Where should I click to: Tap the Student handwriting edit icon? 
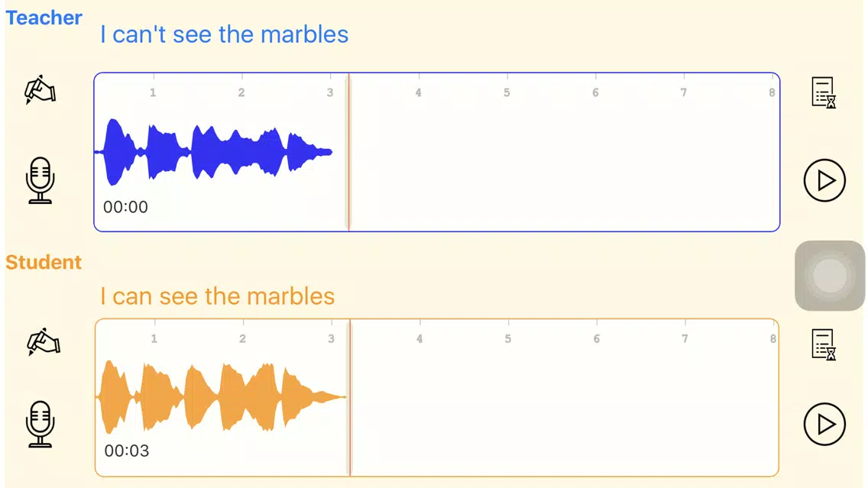click(x=43, y=341)
